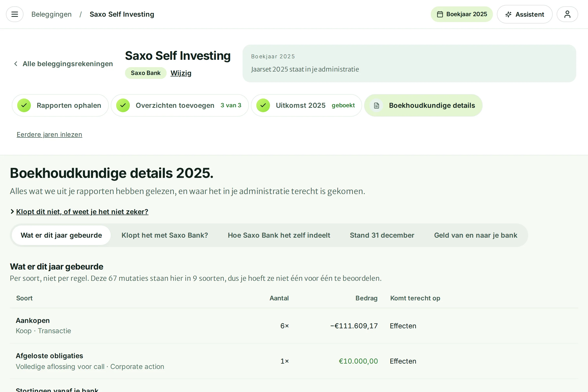Click the Wijzig link
This screenshot has width=588, height=392.
click(181, 73)
